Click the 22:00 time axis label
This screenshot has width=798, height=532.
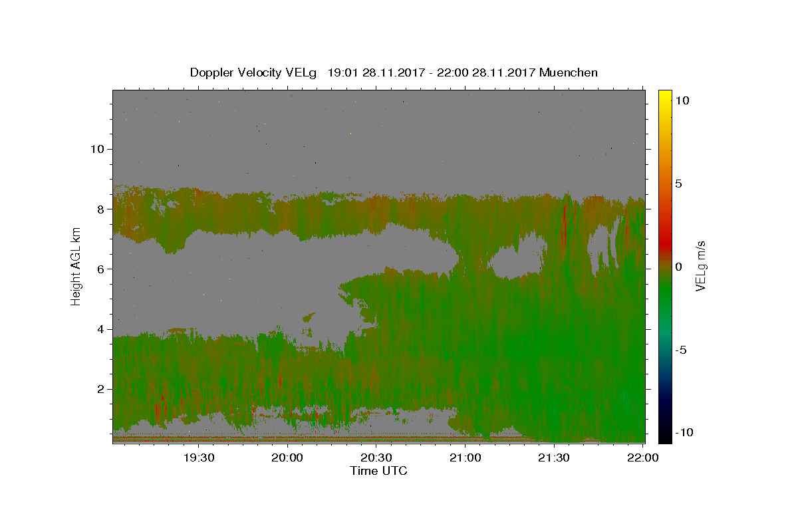click(643, 458)
